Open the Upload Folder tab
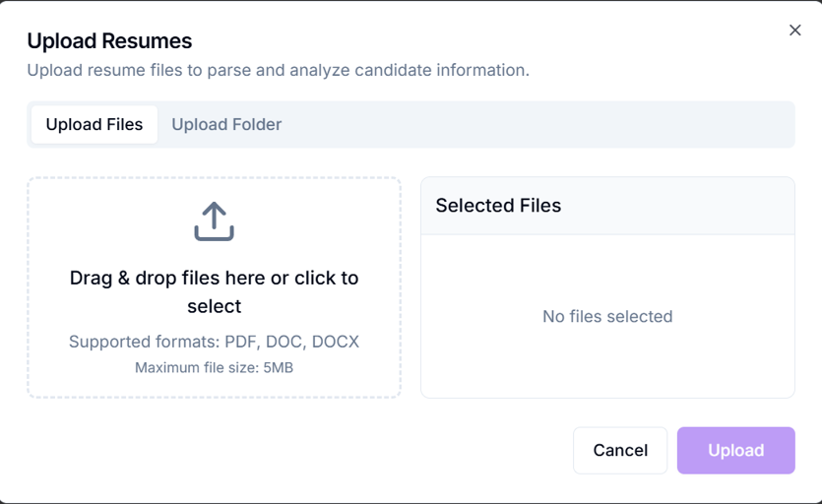 coord(226,125)
